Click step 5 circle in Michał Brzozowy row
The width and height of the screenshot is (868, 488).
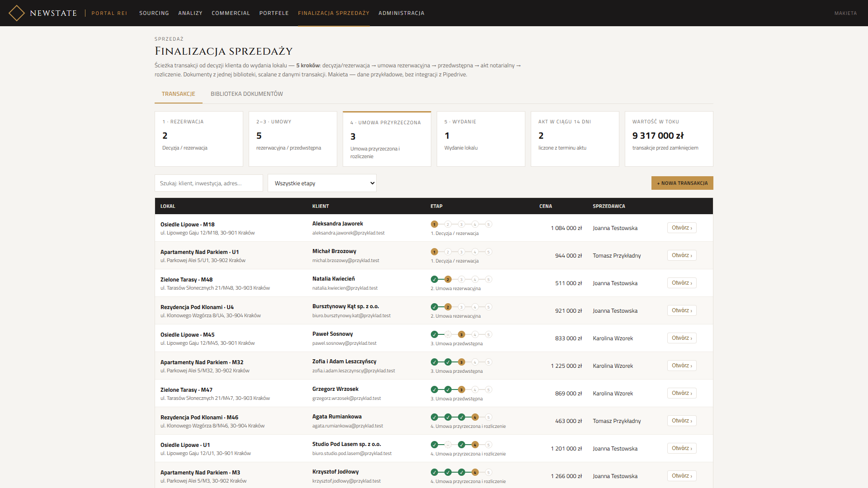[489, 252]
